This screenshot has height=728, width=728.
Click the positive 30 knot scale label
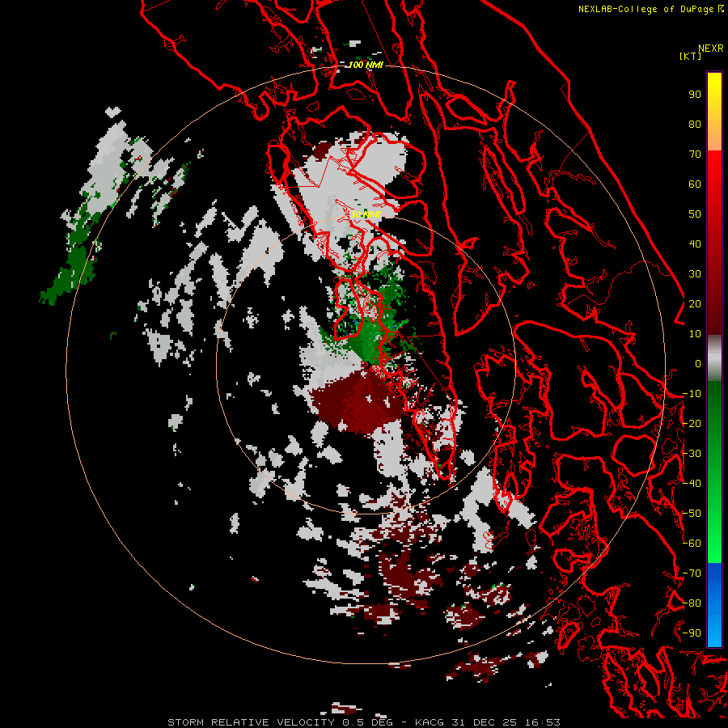695,274
